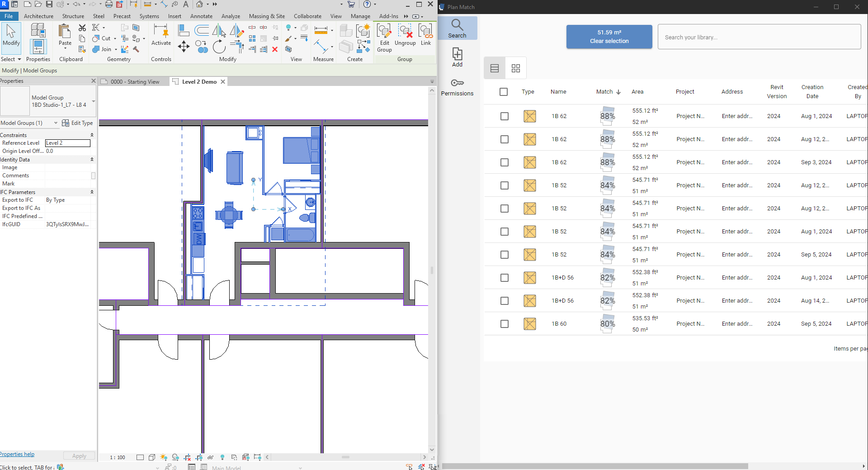The width and height of the screenshot is (868, 470).
Task: Select the checkbox for the 1B 60 row
Action: (x=505, y=324)
